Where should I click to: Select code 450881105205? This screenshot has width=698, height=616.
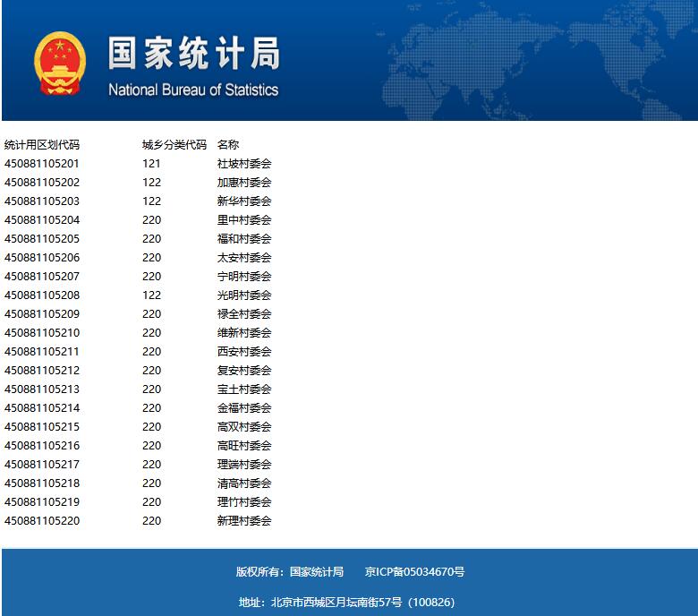pos(42,239)
